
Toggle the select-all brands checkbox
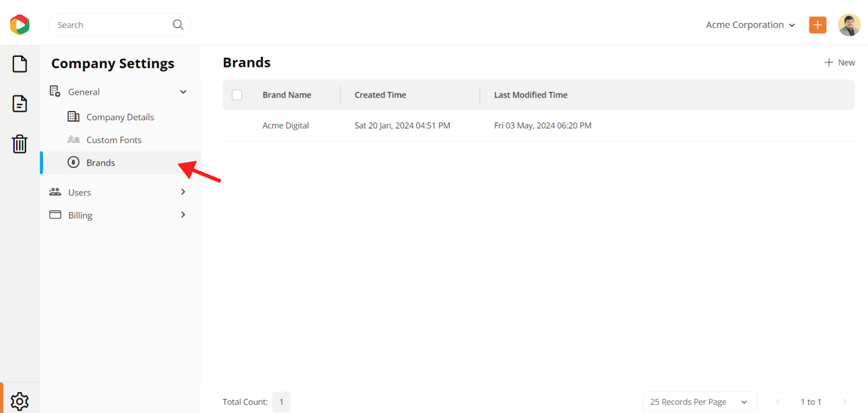237,95
